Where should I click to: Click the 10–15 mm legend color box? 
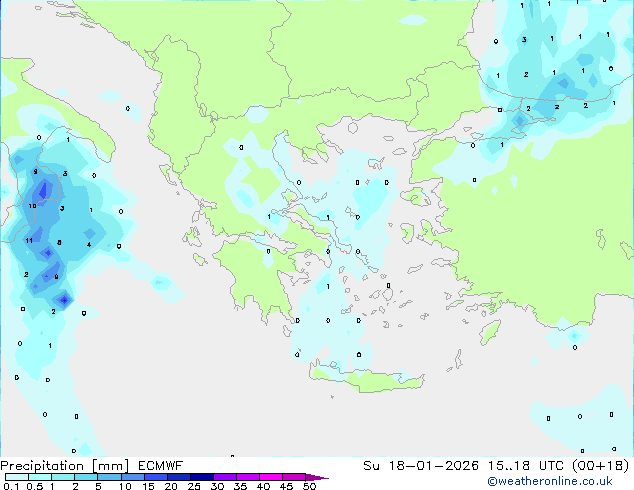coord(132,477)
